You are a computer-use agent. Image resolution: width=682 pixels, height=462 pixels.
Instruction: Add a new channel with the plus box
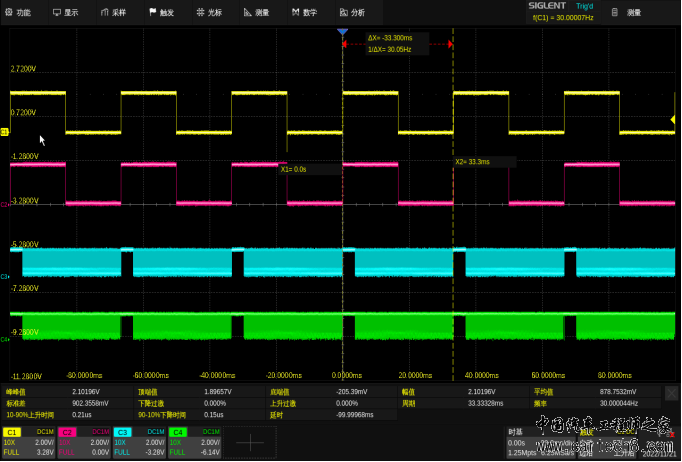click(x=250, y=443)
